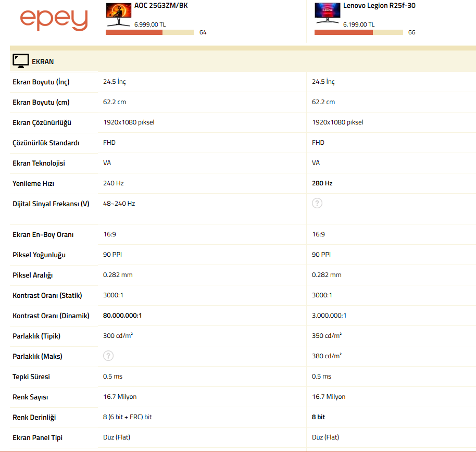Click the Renk Derinliği label
Screen dimensions: 476x452
click(x=34, y=418)
